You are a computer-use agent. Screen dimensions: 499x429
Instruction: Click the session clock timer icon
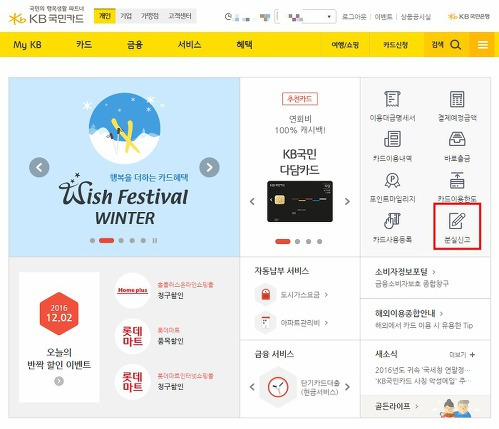pos(228,16)
